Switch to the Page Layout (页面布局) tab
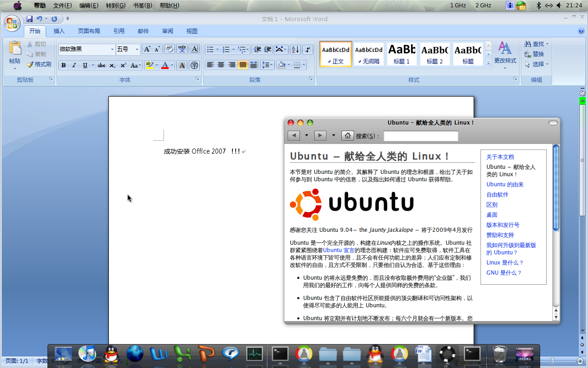Image resolution: width=588 pixels, height=368 pixels. pyautogui.click(x=89, y=31)
